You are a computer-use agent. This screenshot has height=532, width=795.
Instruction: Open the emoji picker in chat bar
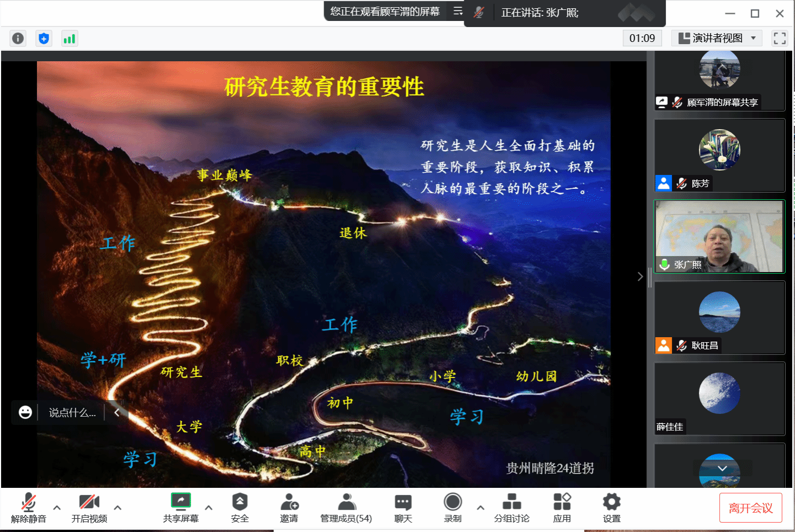click(25, 412)
